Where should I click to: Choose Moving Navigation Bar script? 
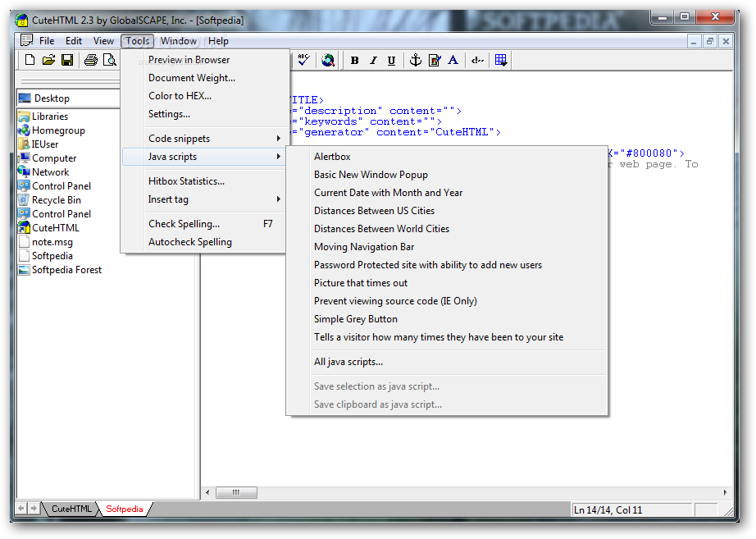[446, 247]
